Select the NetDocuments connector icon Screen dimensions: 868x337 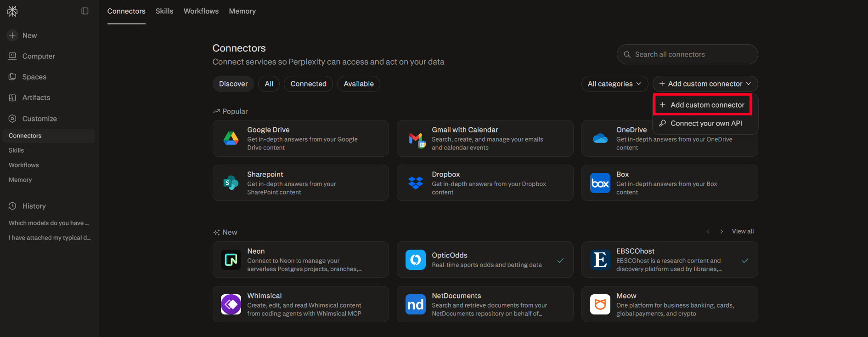(416, 304)
